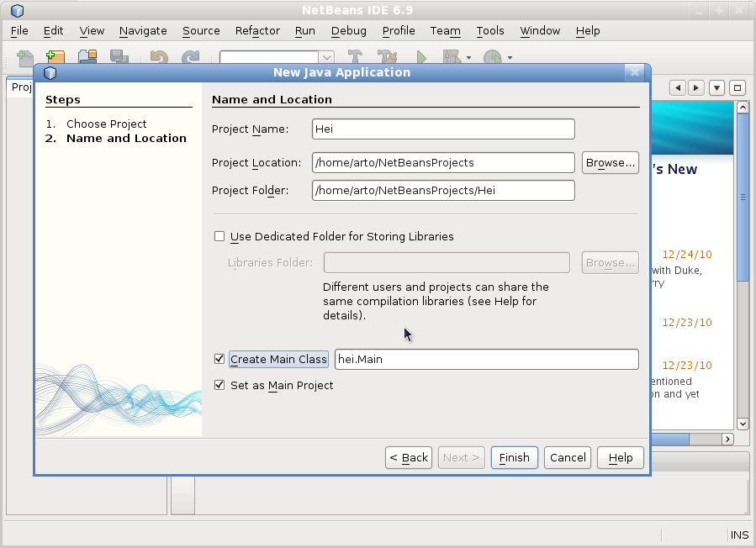Click the vertical scrollbar thumb in Start Page

coord(743,197)
